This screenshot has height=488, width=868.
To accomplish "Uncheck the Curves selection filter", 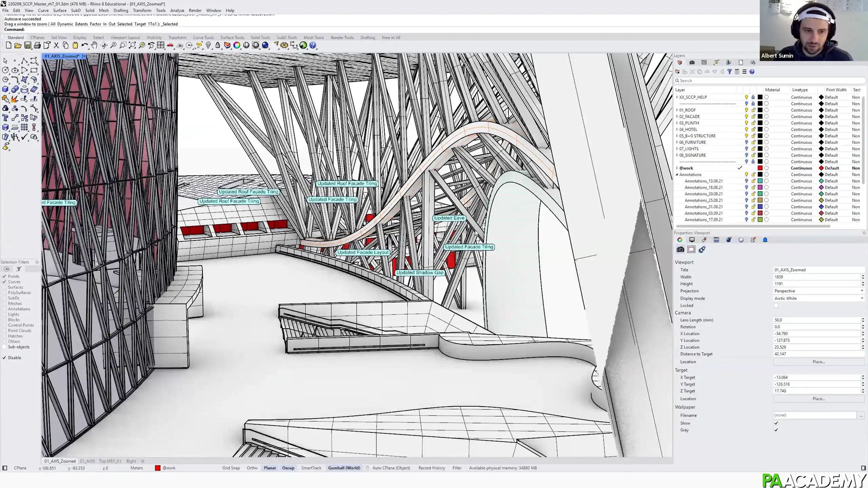I will pos(4,281).
